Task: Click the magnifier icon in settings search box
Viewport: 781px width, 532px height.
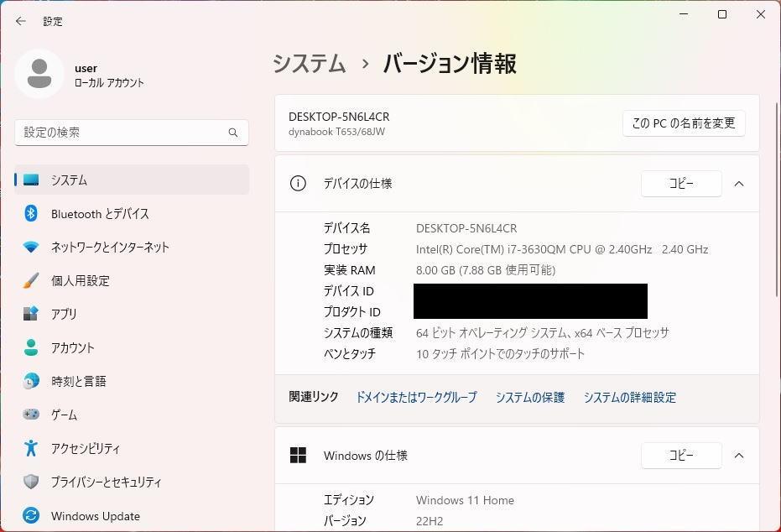Action: 233,133
